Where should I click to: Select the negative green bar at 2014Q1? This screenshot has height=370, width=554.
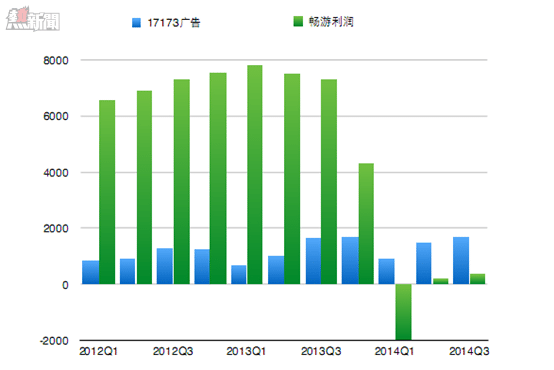coord(403,312)
